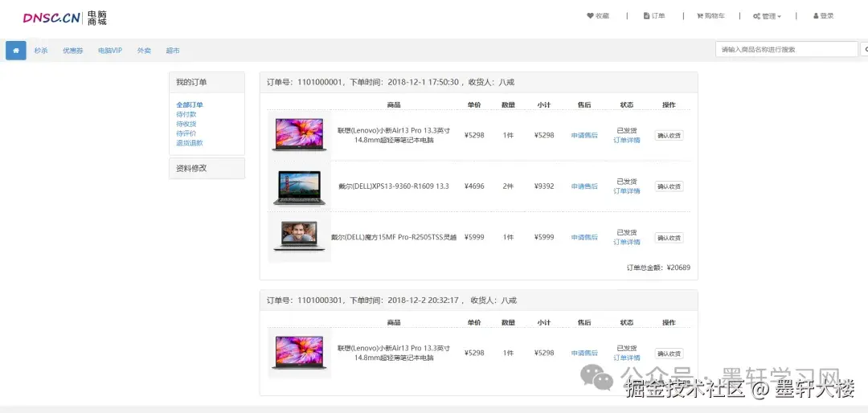Click 申请售后 for DELL 魔方15MF row
Viewport: 868px width, 413px height.
[x=584, y=237]
